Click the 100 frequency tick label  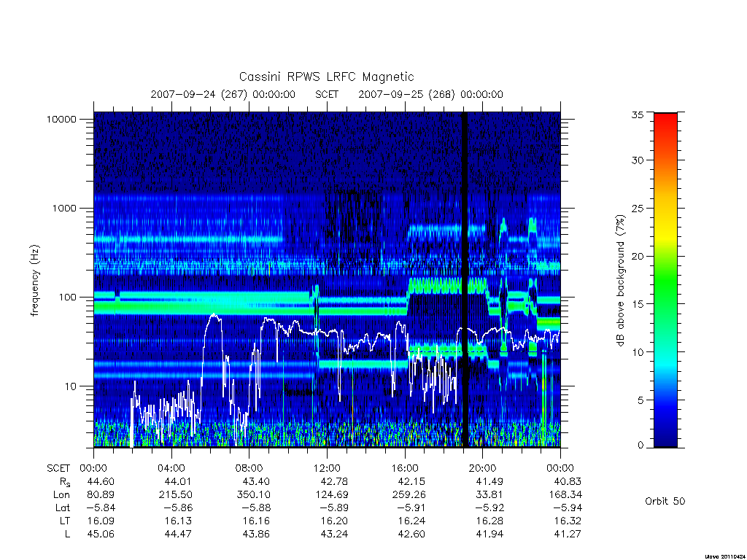(x=67, y=297)
